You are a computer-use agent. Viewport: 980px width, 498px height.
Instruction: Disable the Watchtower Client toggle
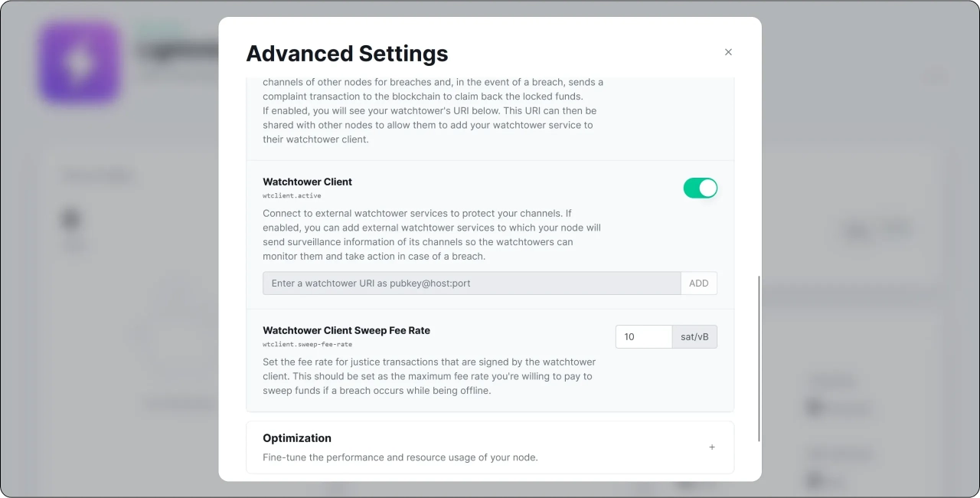pyautogui.click(x=700, y=188)
